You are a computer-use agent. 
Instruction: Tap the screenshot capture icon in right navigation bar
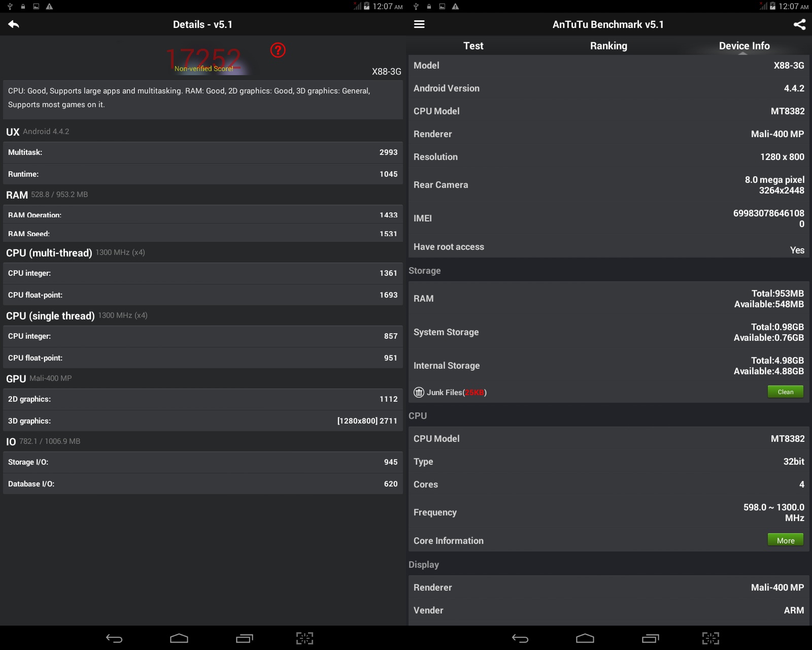tap(710, 638)
